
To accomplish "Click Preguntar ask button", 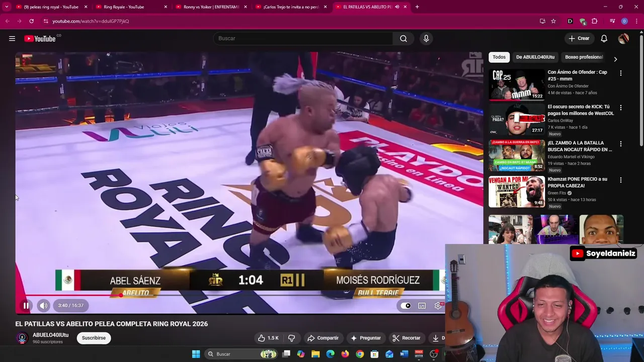I will point(366,338).
